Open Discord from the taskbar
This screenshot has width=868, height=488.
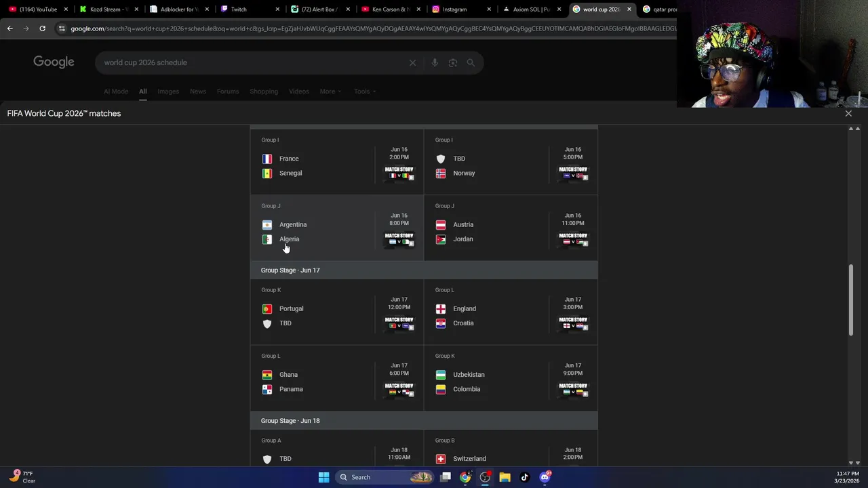pos(545,477)
